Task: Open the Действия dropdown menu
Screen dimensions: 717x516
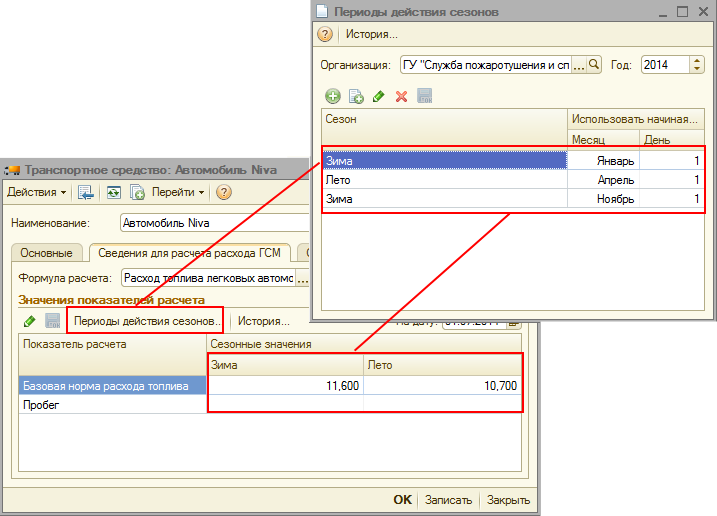Action: 37,192
